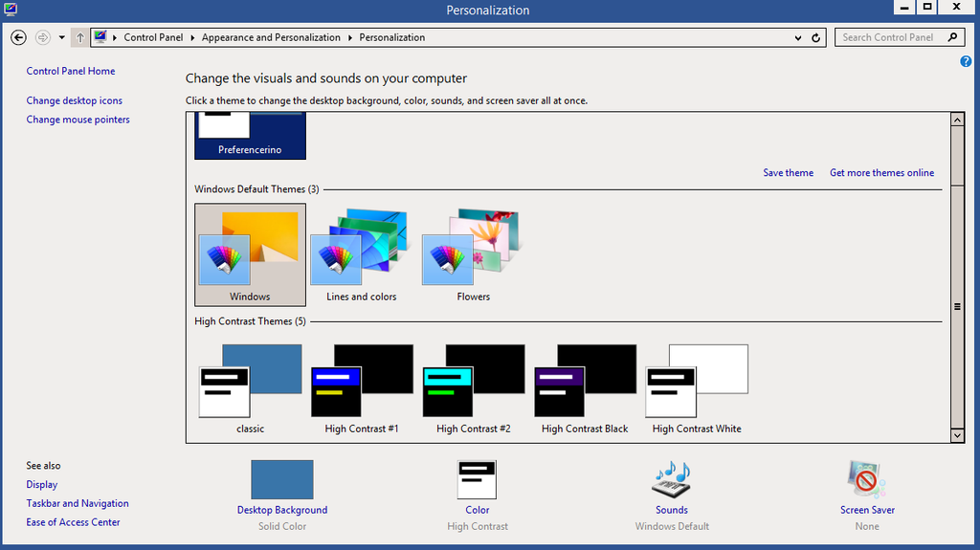Apply the High Contrast Black theme

pos(585,388)
